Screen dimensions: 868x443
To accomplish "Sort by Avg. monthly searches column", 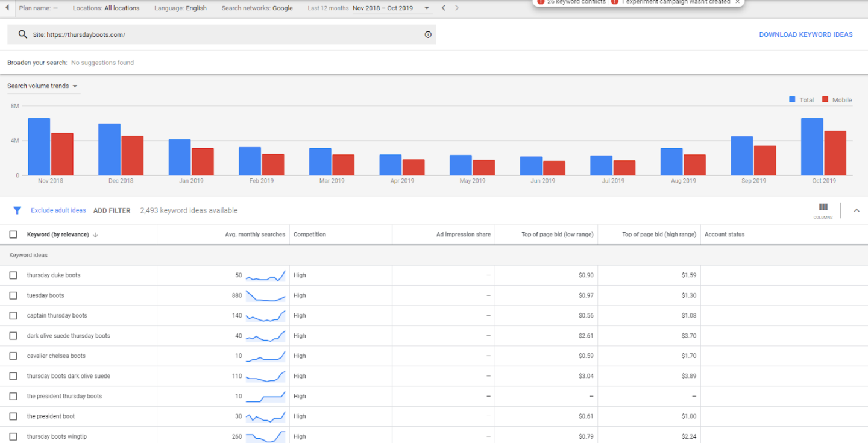I will tap(254, 234).
